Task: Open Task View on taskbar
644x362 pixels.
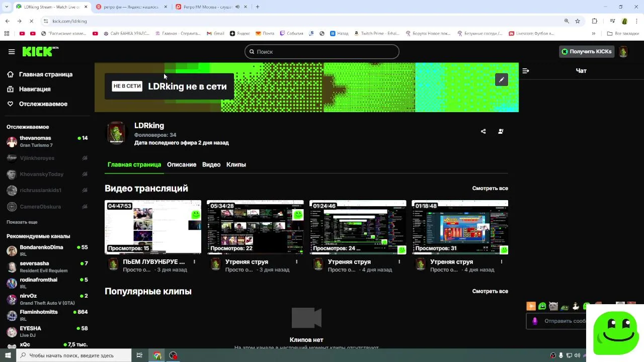Action: (x=139, y=355)
